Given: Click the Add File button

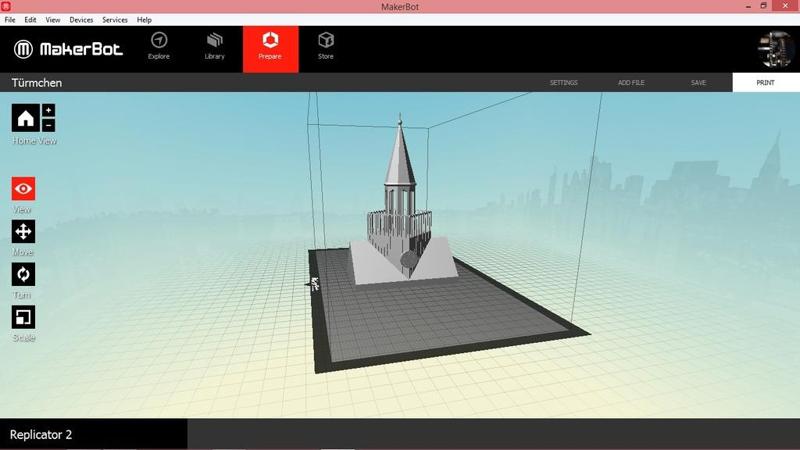Looking at the screenshot, I should [x=632, y=83].
